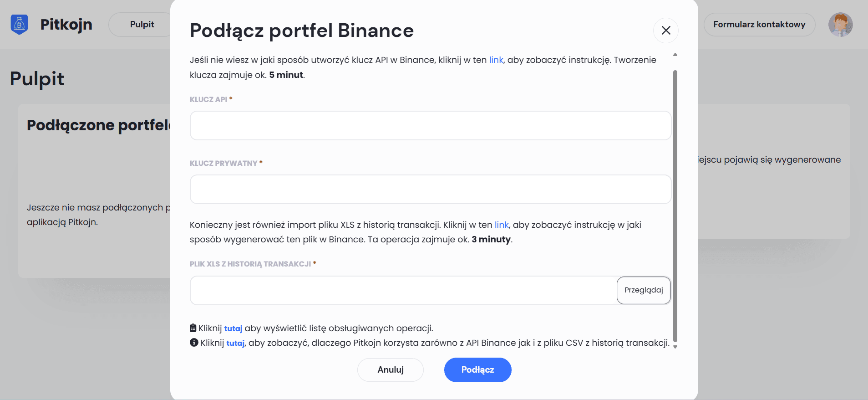The width and height of the screenshot is (868, 400).
Task: Close the Podłącz portfel Binance dialog
Action: [665, 30]
